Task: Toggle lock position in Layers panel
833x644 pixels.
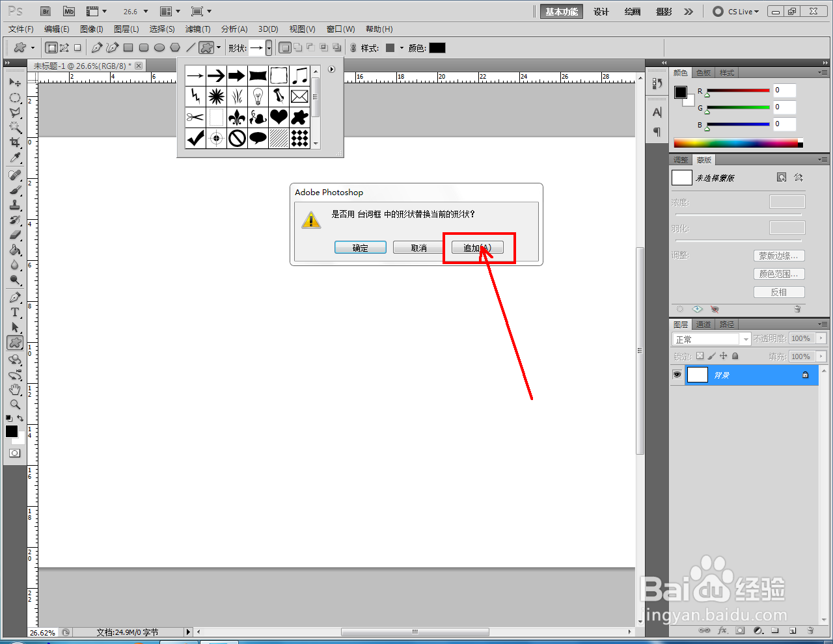Action: coord(723,356)
